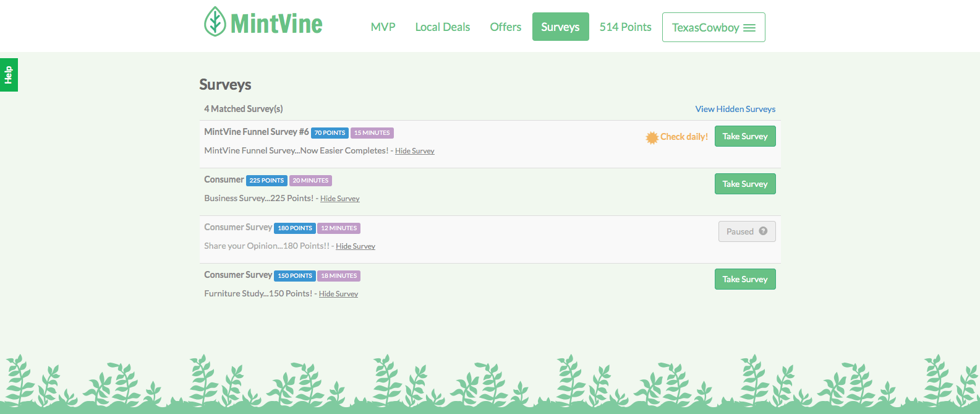Click the MintVine Funnel Survey #6 title
This screenshot has width=980, height=414.
(x=257, y=132)
